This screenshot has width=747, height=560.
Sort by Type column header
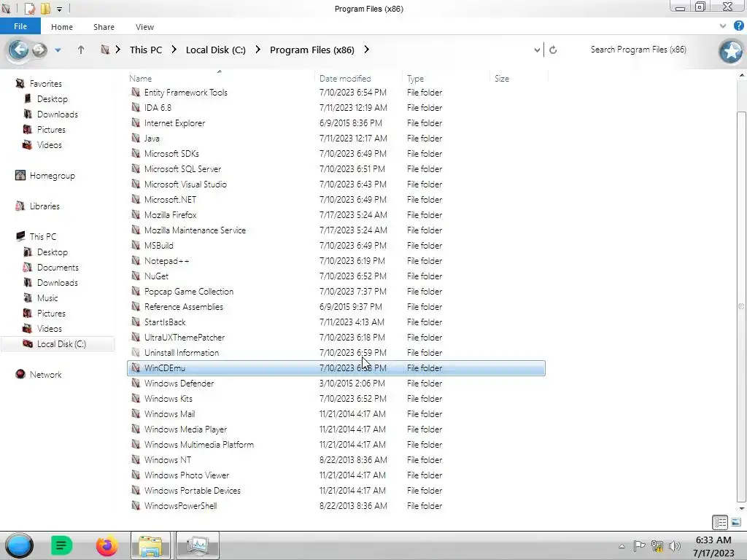click(x=446, y=78)
